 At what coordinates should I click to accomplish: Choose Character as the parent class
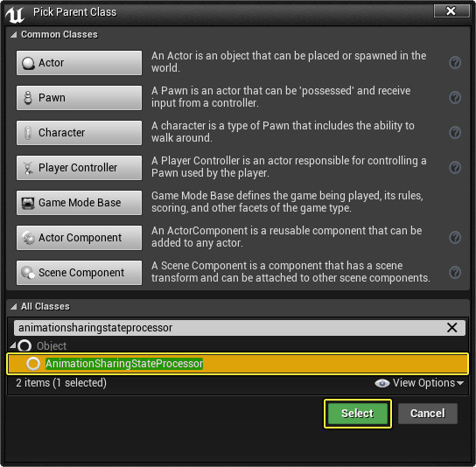pyautogui.click(x=79, y=133)
